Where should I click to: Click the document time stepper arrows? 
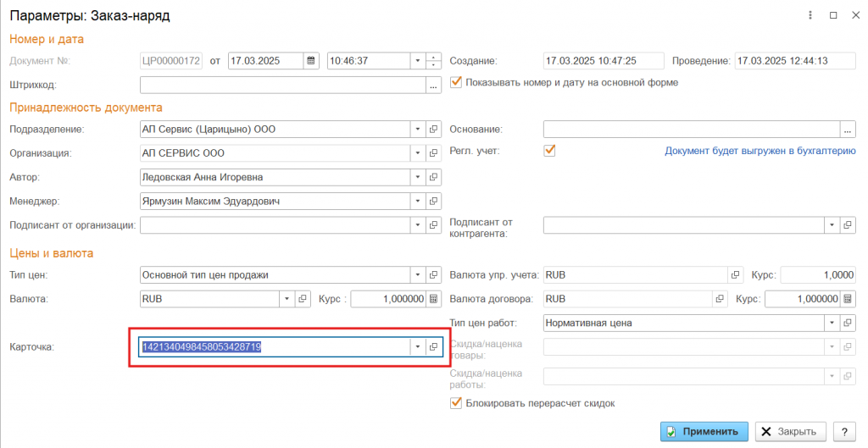coord(434,61)
